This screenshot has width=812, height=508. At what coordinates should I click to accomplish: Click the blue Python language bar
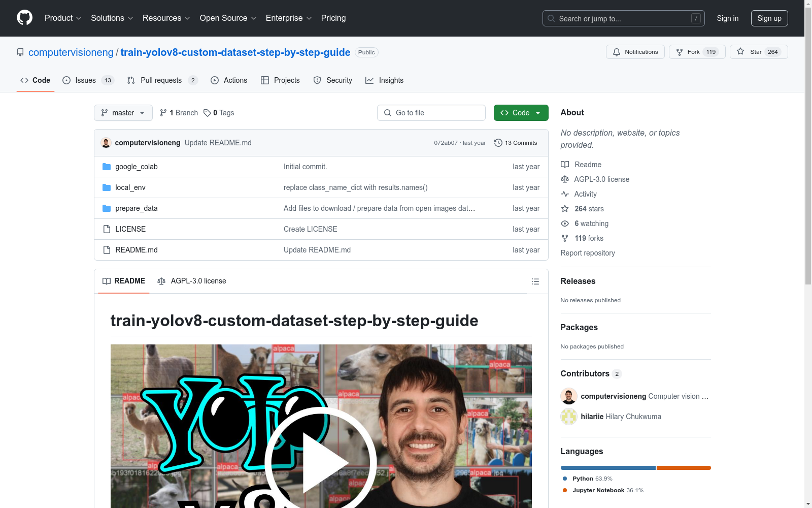pyautogui.click(x=607, y=468)
